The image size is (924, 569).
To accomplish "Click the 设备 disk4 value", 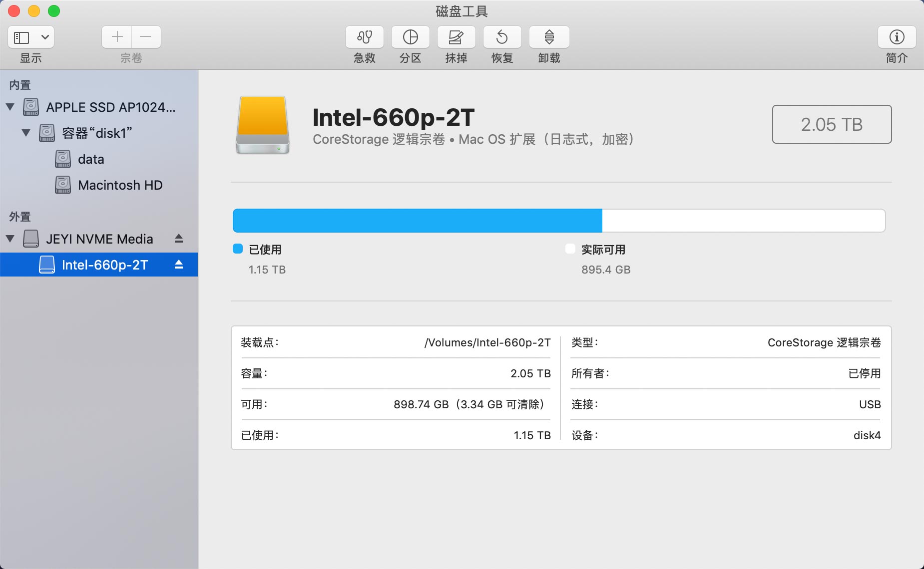I will 867,435.
